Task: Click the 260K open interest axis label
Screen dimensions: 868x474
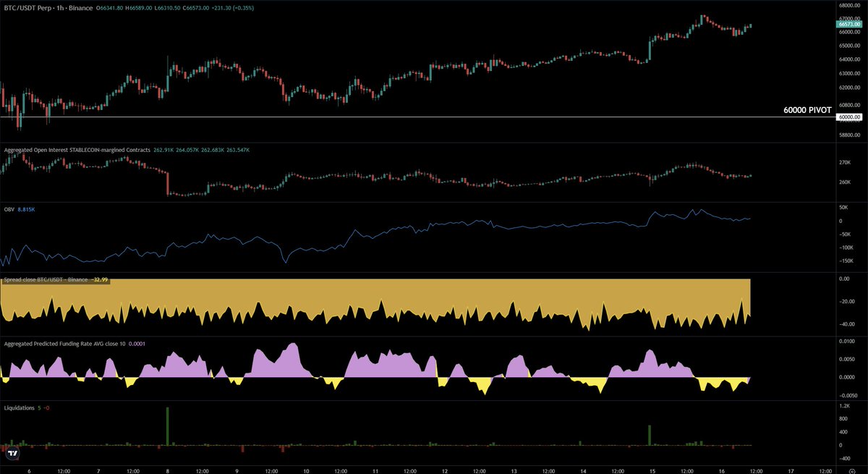Action: coord(844,182)
